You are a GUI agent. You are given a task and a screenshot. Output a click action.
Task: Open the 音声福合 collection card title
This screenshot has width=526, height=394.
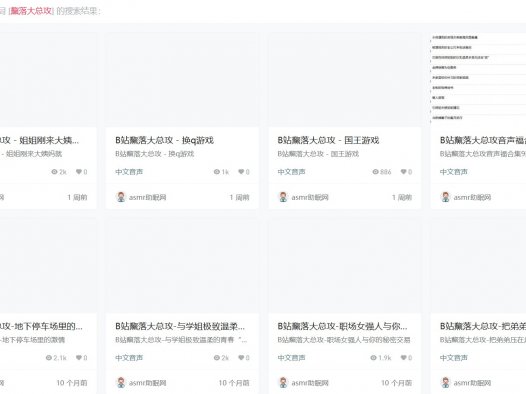tap(483, 140)
